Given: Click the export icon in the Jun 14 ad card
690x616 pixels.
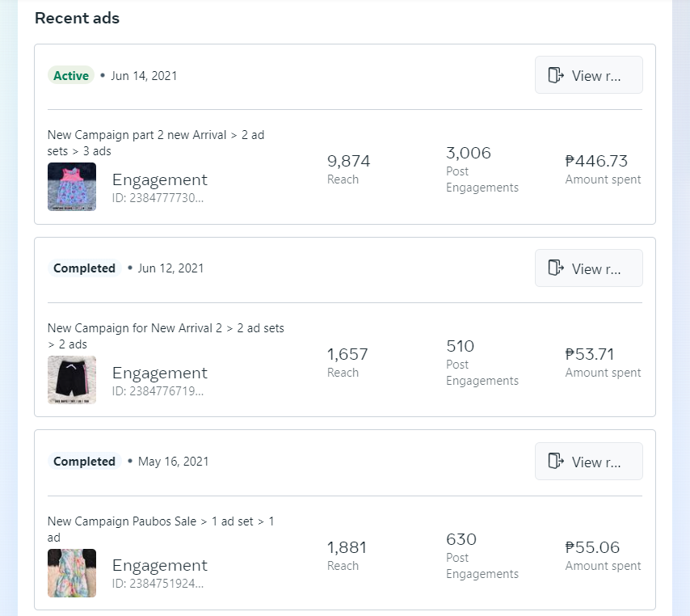Looking at the screenshot, I should 555,75.
